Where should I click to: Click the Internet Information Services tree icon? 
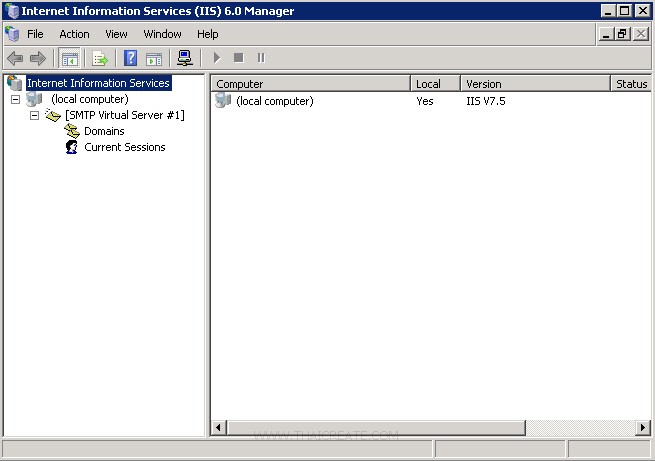15,83
